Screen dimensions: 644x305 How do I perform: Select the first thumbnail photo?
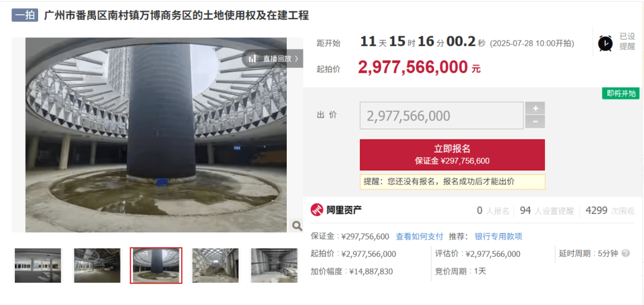point(38,265)
